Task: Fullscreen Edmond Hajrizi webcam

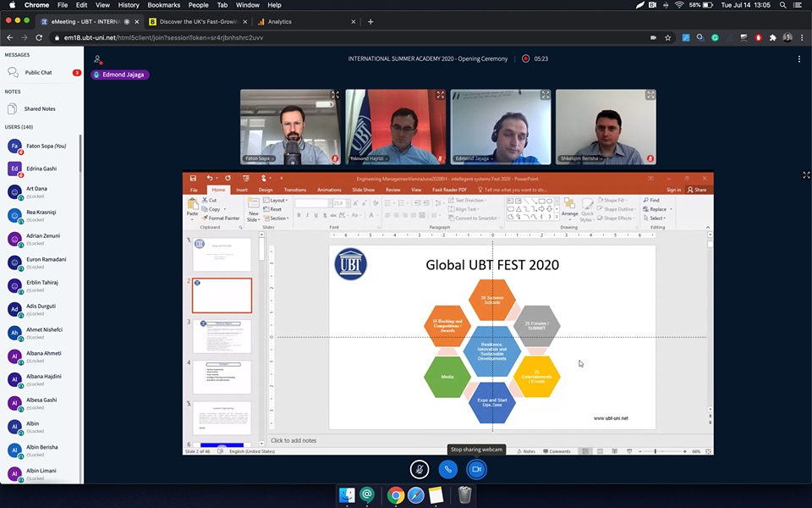Action: [x=440, y=95]
